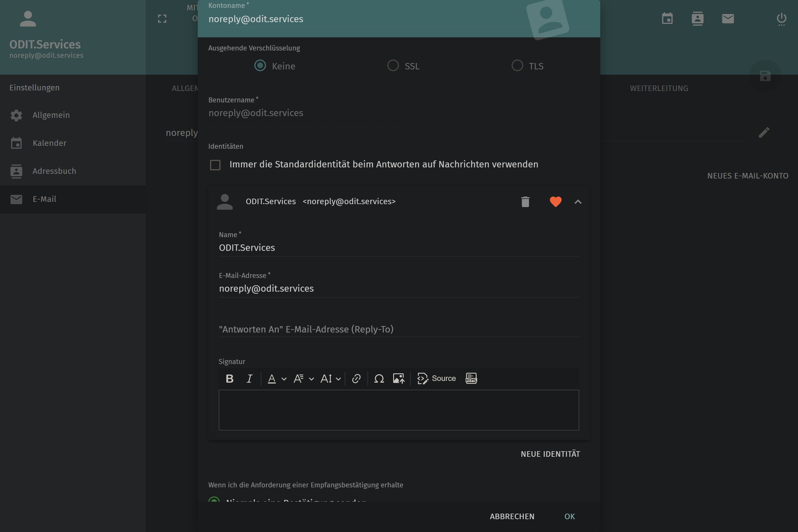Insert special character omega icon
The image size is (798, 532).
pyautogui.click(x=379, y=378)
